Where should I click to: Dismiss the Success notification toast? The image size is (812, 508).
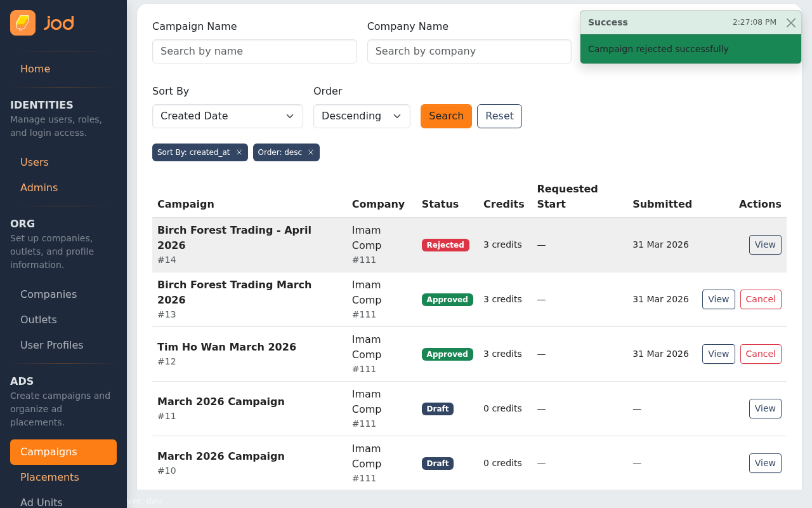(x=790, y=23)
